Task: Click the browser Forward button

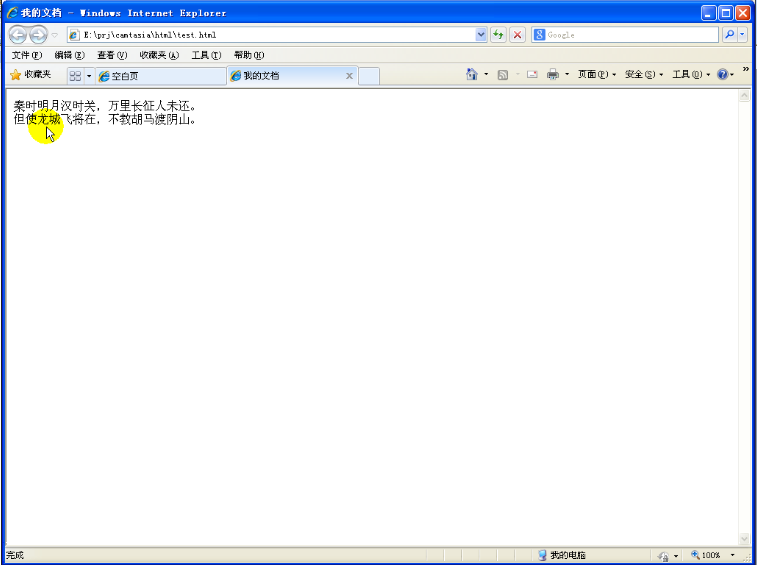Action: [x=38, y=35]
